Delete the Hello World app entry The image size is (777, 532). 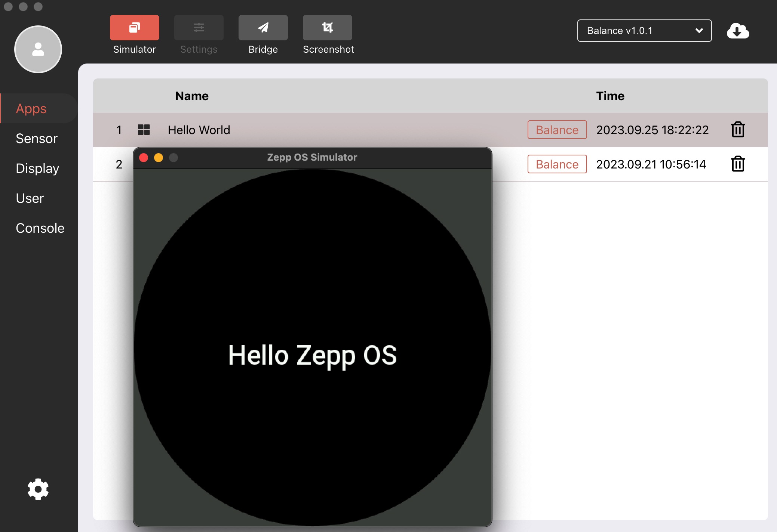738,130
